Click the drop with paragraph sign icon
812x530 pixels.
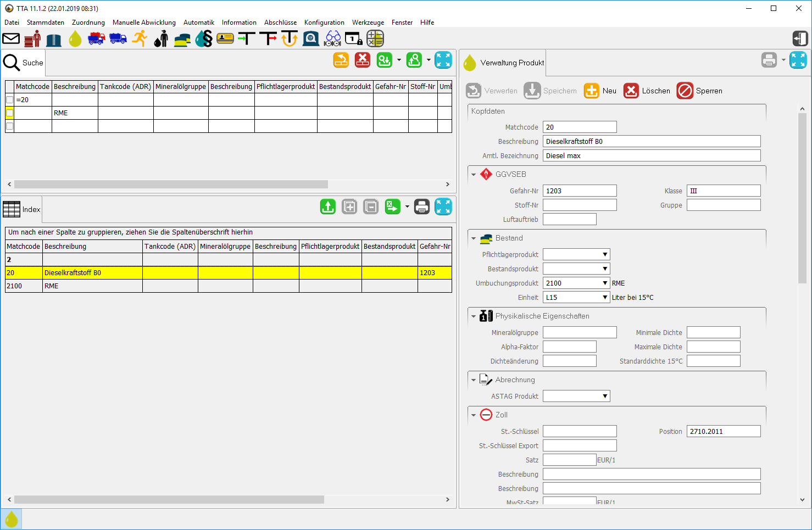[x=204, y=38]
